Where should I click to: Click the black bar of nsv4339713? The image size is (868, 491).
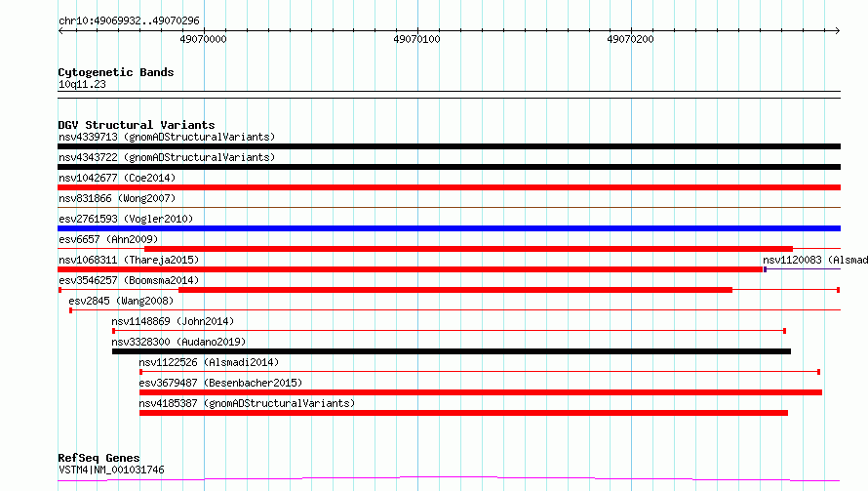(449, 146)
